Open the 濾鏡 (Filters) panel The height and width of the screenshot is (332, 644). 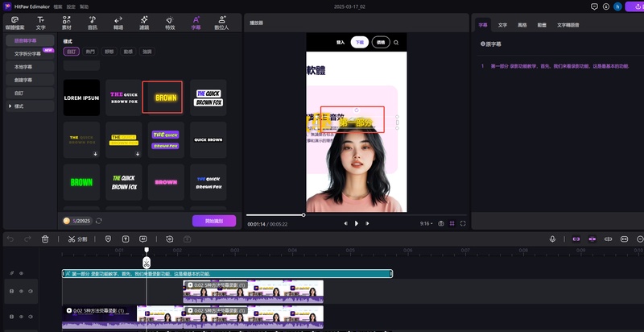(x=144, y=22)
